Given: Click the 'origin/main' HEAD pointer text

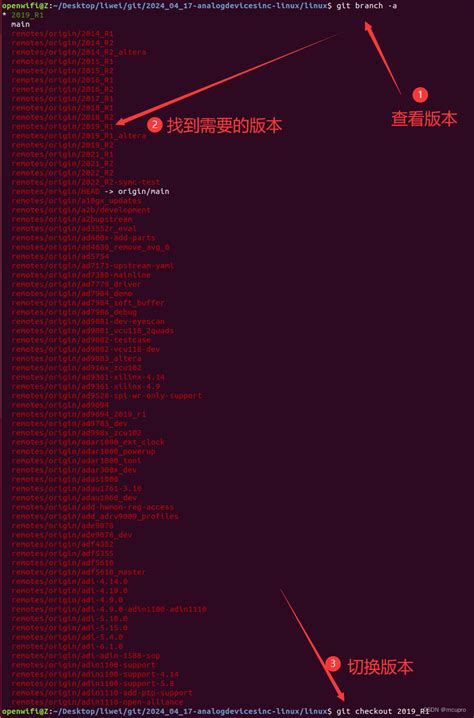Looking at the screenshot, I should tap(143, 191).
